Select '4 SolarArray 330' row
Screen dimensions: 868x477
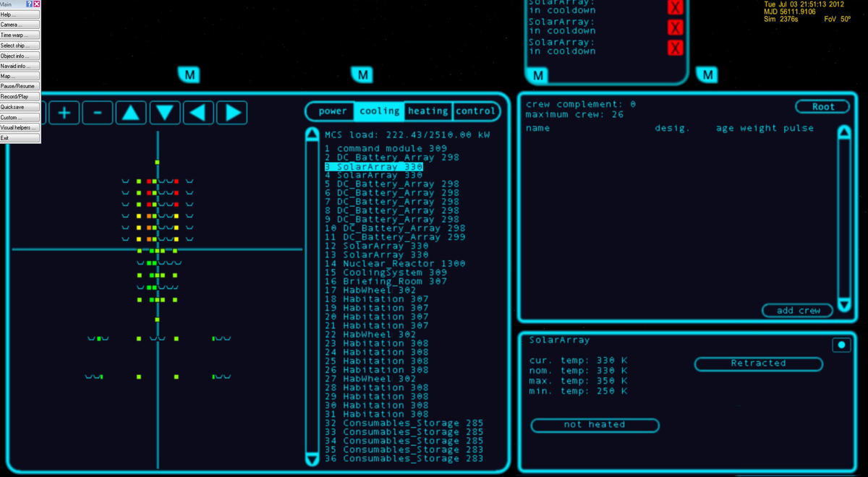[x=374, y=176]
